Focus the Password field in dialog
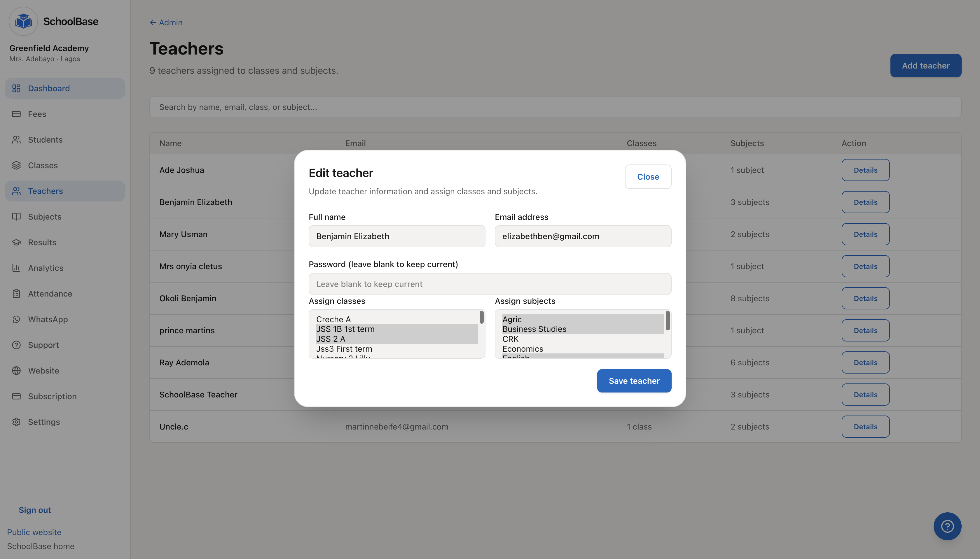980x559 pixels. 490,284
